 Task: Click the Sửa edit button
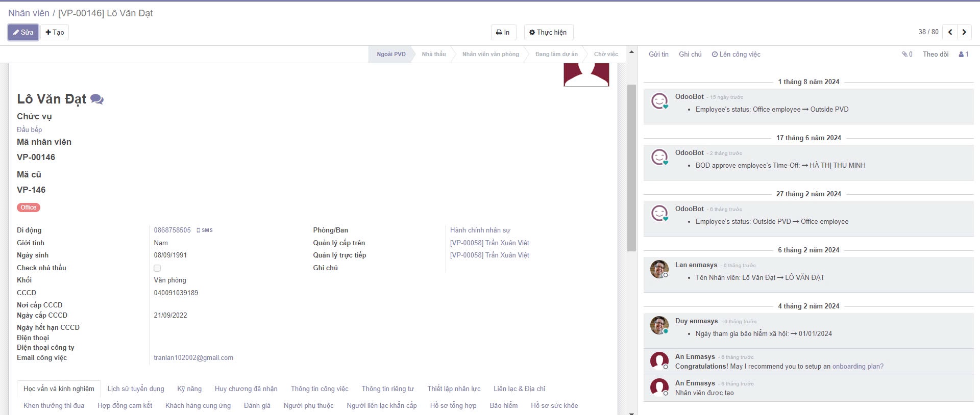[x=23, y=33]
